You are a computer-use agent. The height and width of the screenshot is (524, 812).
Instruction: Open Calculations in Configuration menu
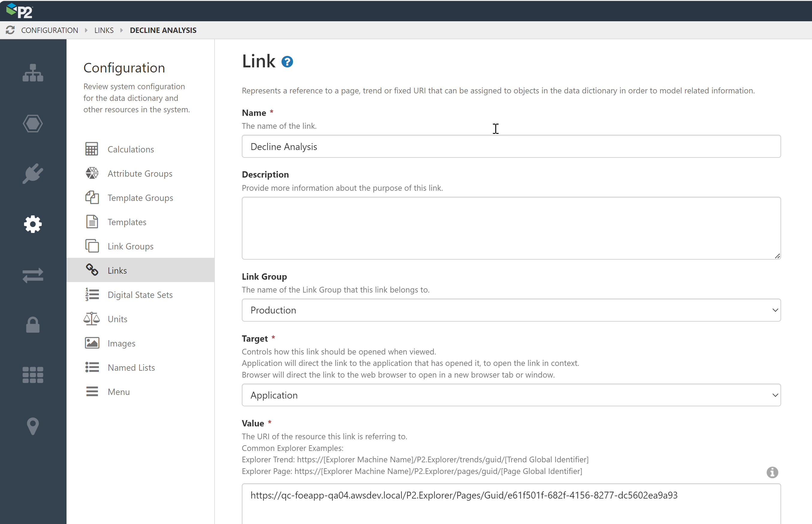(x=131, y=149)
